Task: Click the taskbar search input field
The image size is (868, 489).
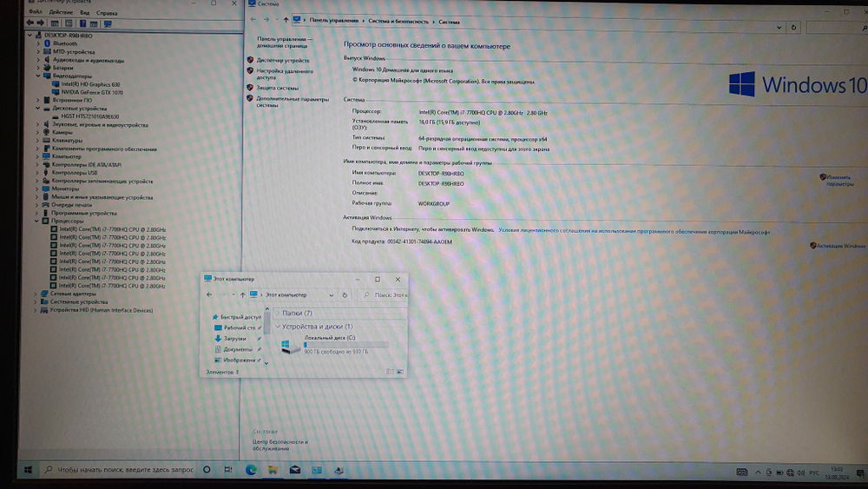Action: pyautogui.click(x=122, y=470)
